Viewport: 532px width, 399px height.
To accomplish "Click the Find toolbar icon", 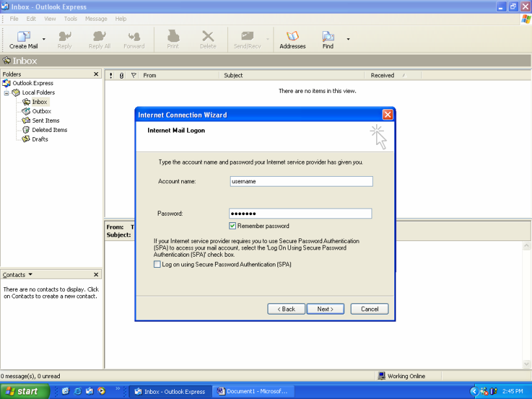I will 328,40.
